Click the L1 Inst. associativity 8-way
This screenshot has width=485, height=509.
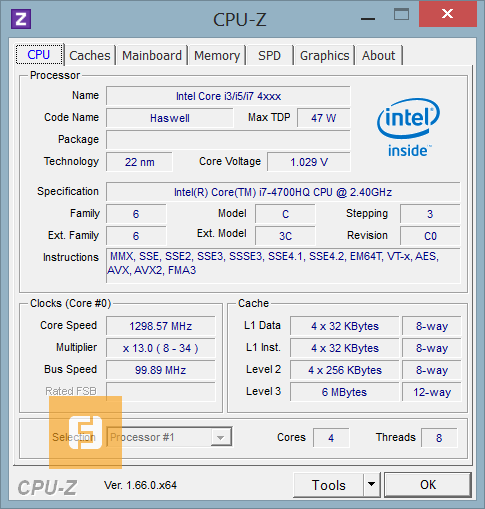click(432, 348)
